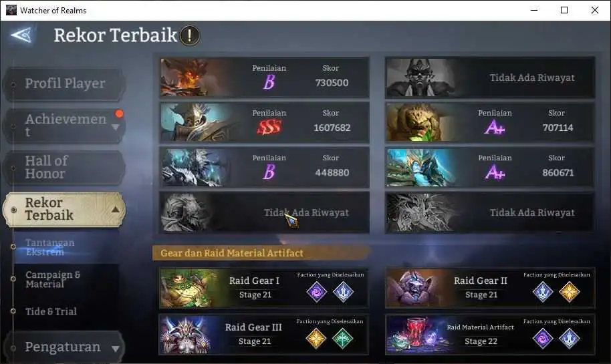The image size is (611, 364).
Task: Select blue faction icon in Raid Gear II
Action: click(543, 292)
